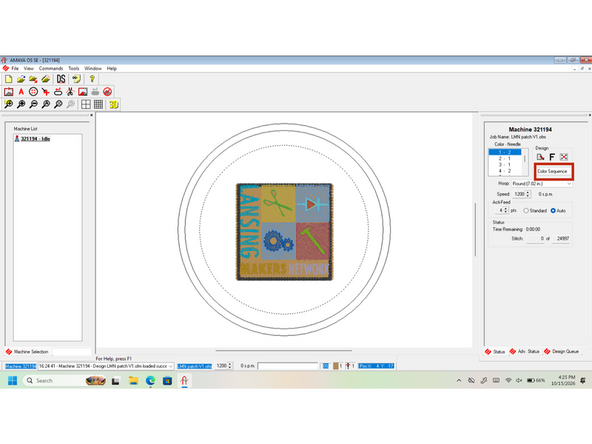Screen dimensions: 592x444
Task: Toggle the yellow 3D view icon
Action: pos(114,104)
